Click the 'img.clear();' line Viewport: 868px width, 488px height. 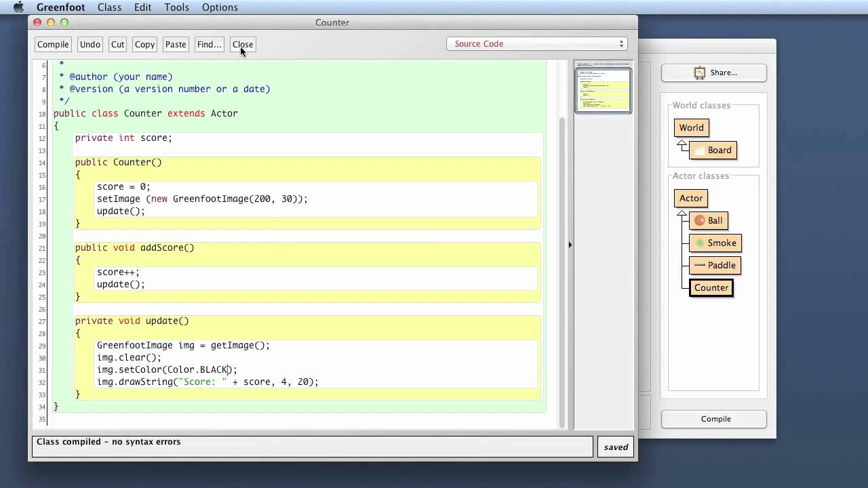(x=129, y=357)
